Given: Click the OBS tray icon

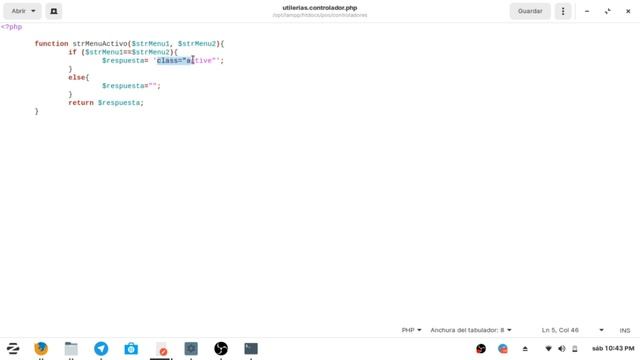Looking at the screenshot, I should point(481,349).
